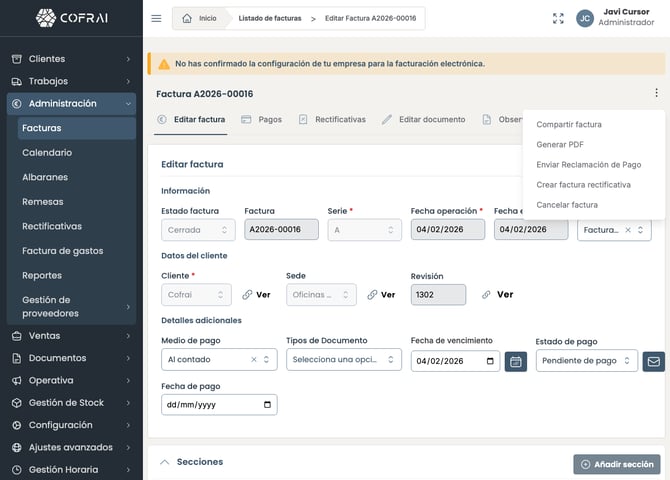This screenshot has height=480, width=670.
Task: Select Generar PDF from the menu
Action: [560, 145]
